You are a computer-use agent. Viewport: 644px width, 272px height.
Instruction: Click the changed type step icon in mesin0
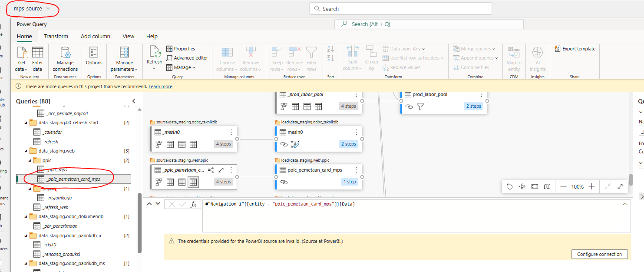coord(295,144)
